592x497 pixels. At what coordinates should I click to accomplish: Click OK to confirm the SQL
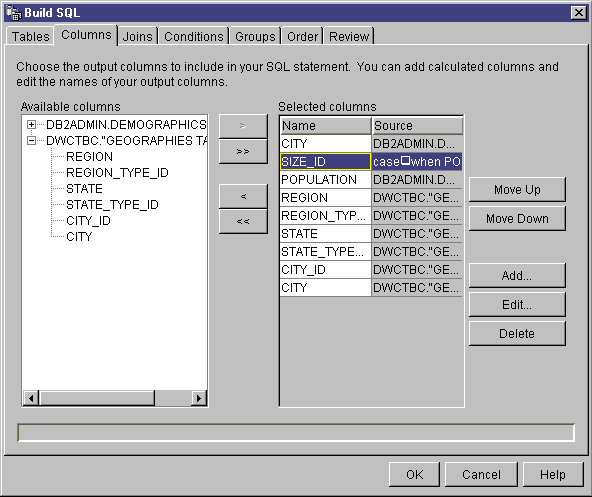(x=414, y=475)
